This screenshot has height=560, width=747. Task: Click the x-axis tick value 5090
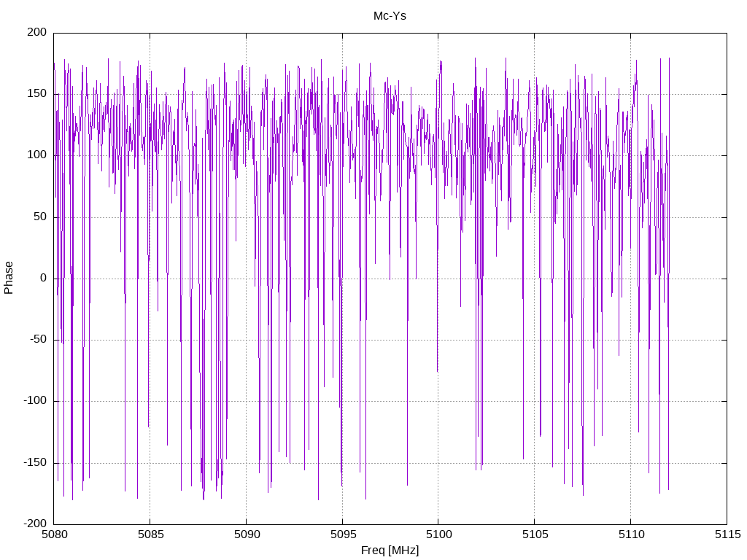[247, 534]
